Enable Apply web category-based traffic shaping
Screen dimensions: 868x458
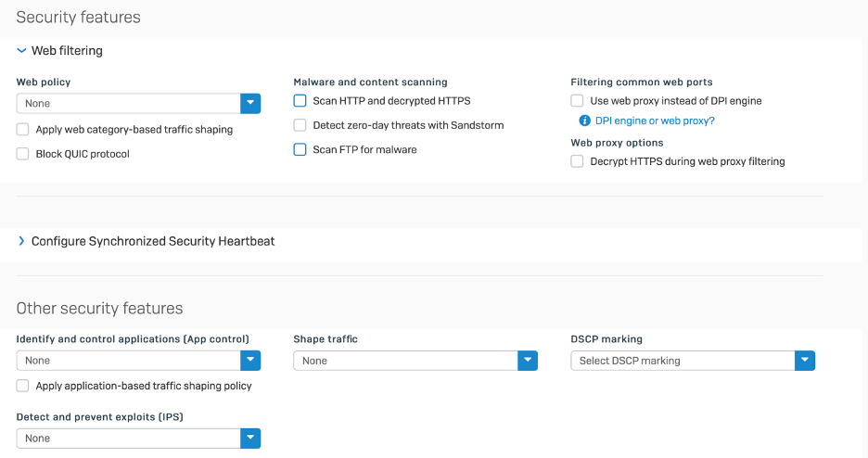coord(23,130)
